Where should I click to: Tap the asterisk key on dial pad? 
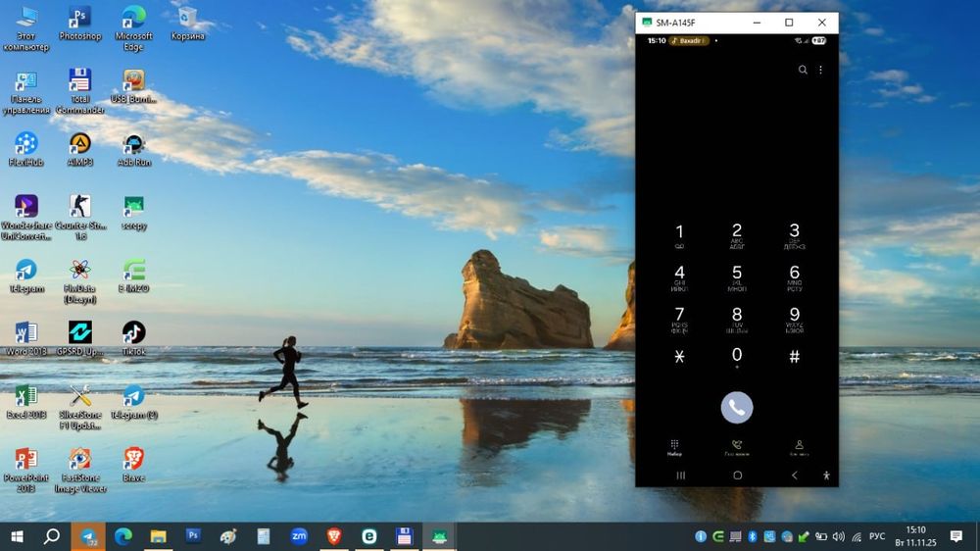pyautogui.click(x=679, y=357)
